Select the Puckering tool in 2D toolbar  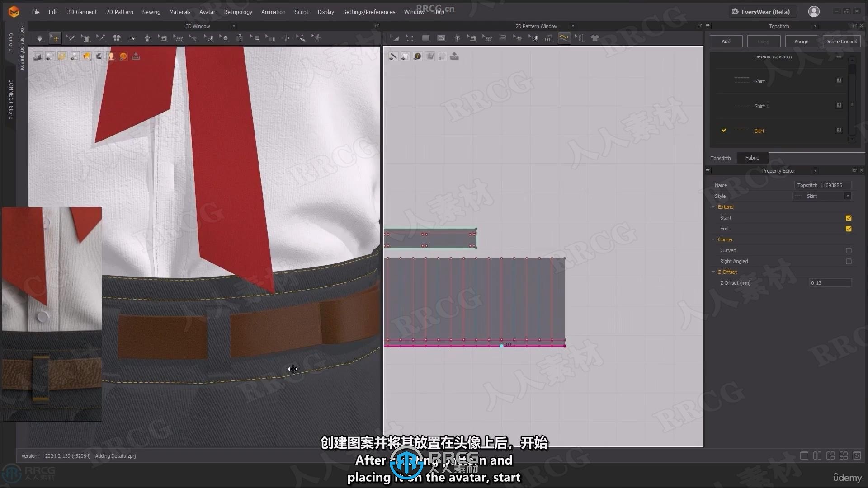tap(580, 38)
